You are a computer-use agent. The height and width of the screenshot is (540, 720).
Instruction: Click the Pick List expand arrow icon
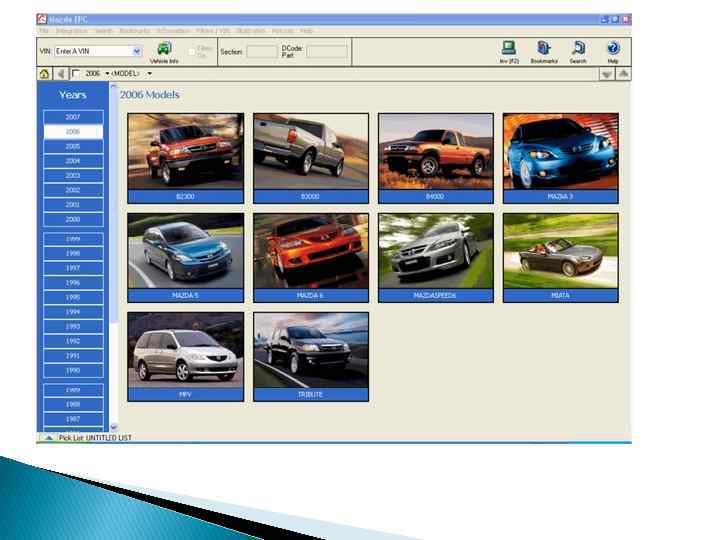(49, 438)
